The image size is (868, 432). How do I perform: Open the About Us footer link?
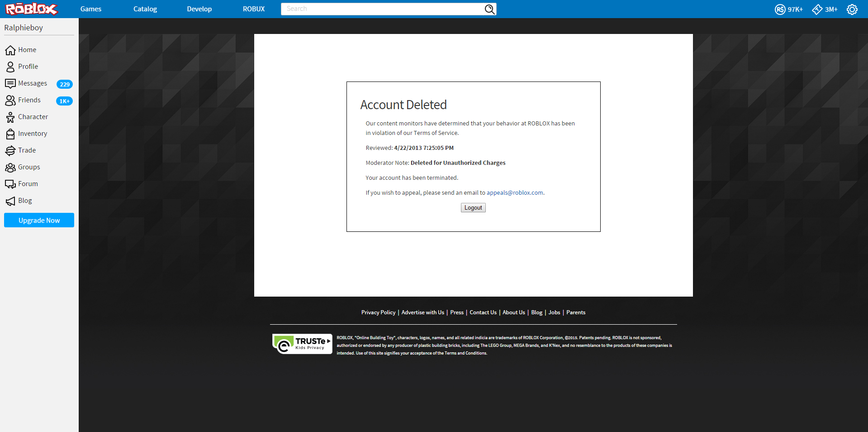(x=514, y=312)
